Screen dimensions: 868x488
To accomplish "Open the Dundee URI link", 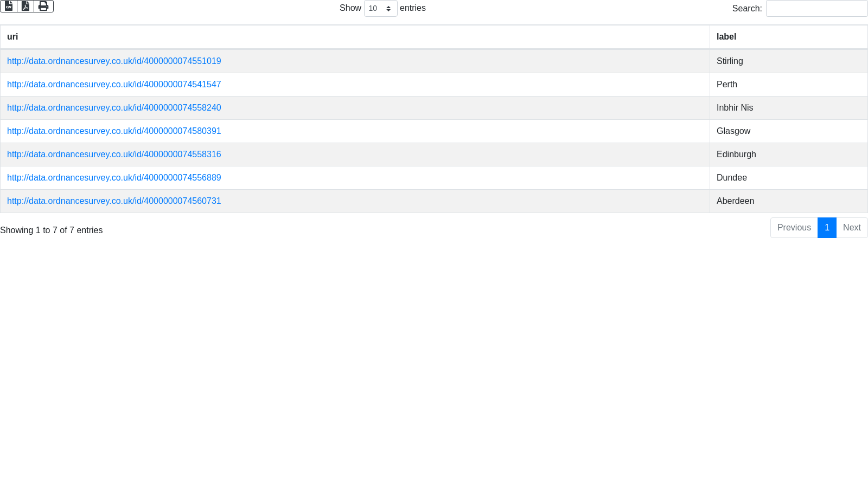I will (x=114, y=178).
